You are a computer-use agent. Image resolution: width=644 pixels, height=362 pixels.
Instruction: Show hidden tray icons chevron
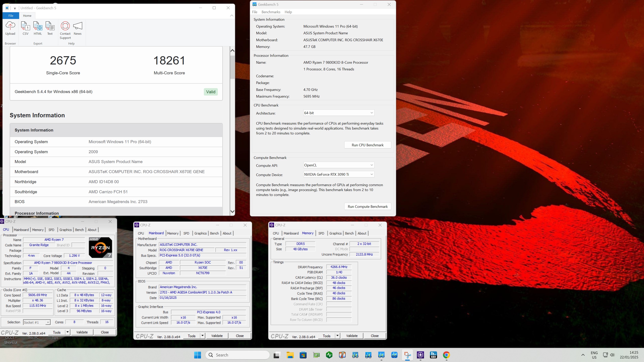pyautogui.click(x=583, y=355)
